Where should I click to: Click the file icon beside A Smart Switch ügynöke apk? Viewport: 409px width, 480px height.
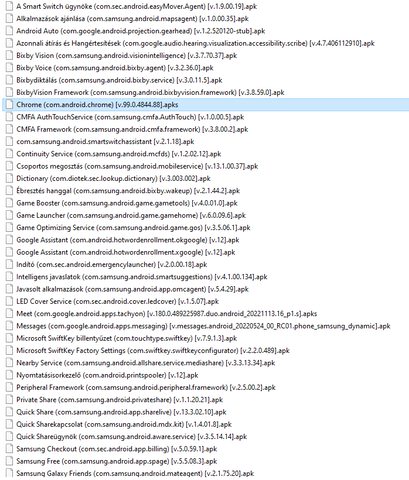coord(10,6)
